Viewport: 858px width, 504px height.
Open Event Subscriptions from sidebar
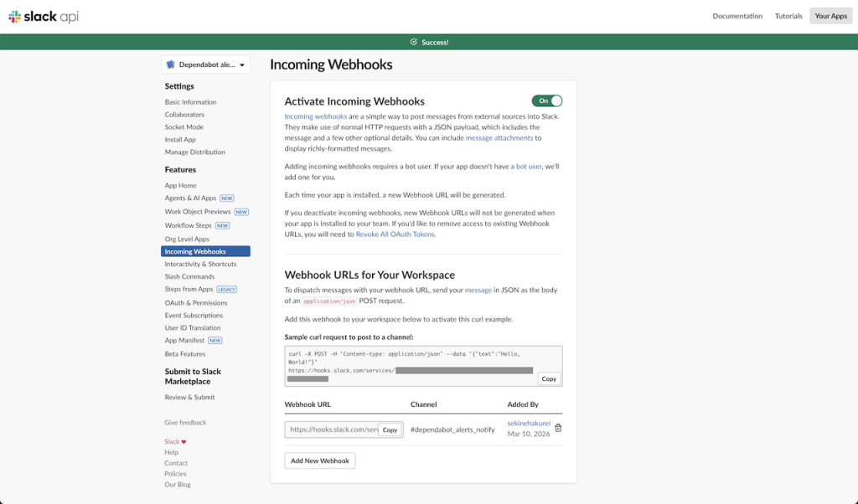[x=194, y=316]
